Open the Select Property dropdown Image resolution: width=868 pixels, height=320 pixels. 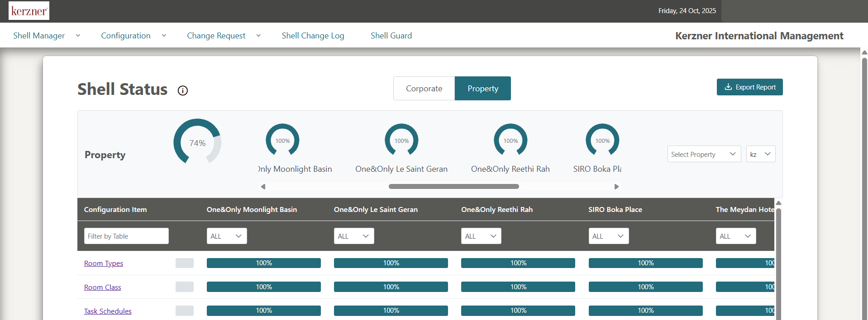point(704,154)
